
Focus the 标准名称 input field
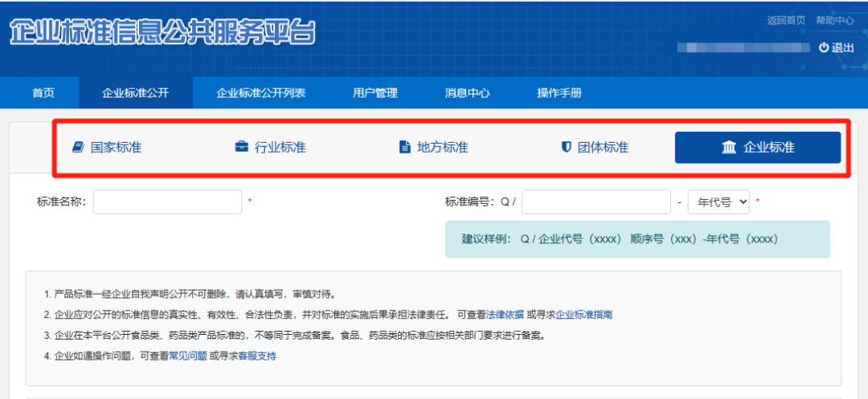coord(167,202)
